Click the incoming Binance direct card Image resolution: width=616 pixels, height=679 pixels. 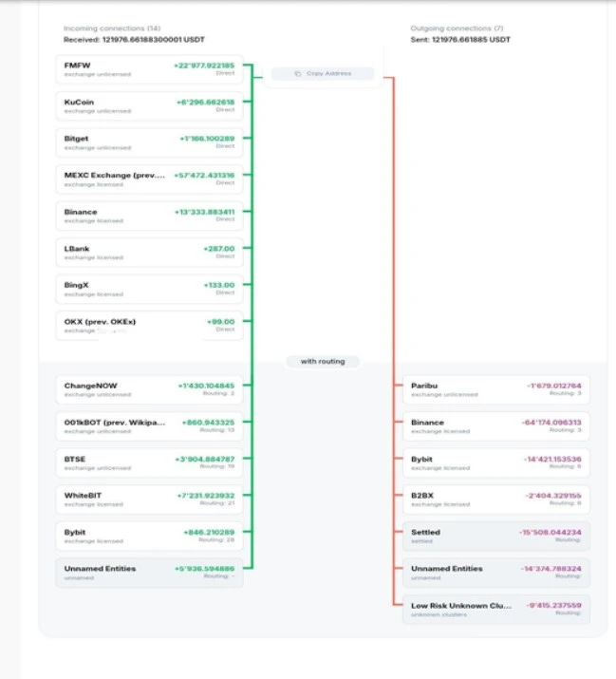click(x=149, y=217)
